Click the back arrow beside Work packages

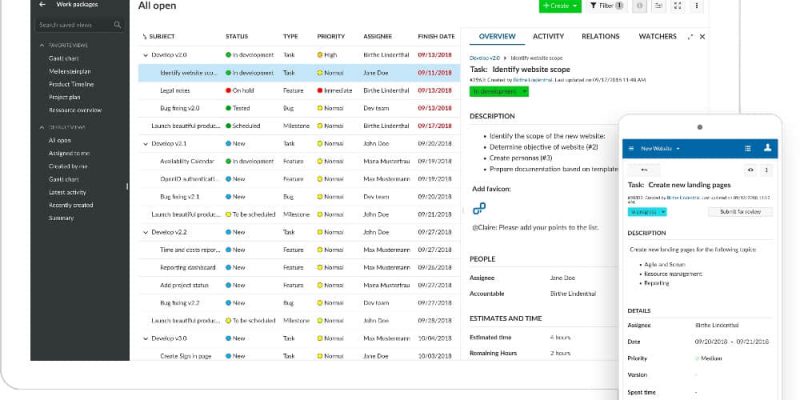tap(42, 4)
